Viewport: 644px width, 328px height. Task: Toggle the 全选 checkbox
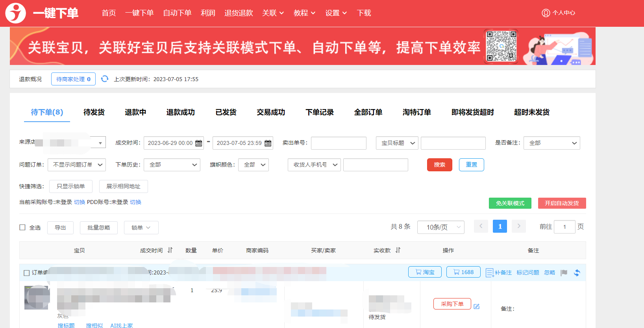(x=22, y=227)
